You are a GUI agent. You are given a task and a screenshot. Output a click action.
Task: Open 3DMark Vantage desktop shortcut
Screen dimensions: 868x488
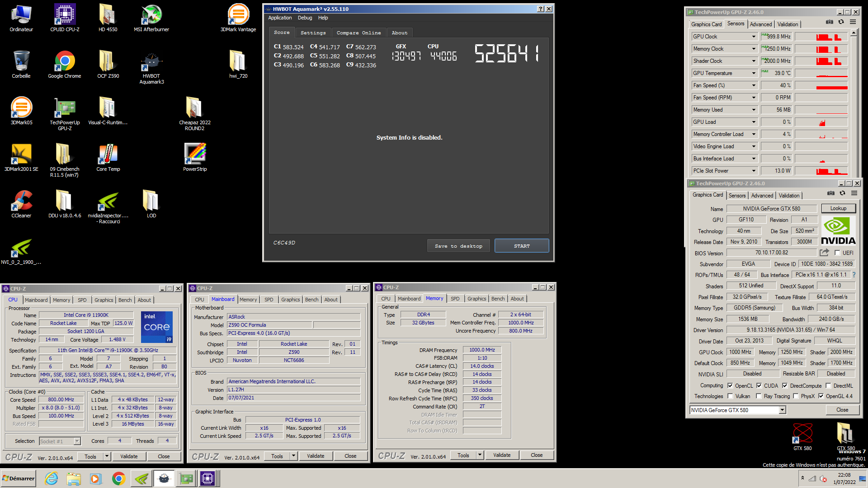238,18
